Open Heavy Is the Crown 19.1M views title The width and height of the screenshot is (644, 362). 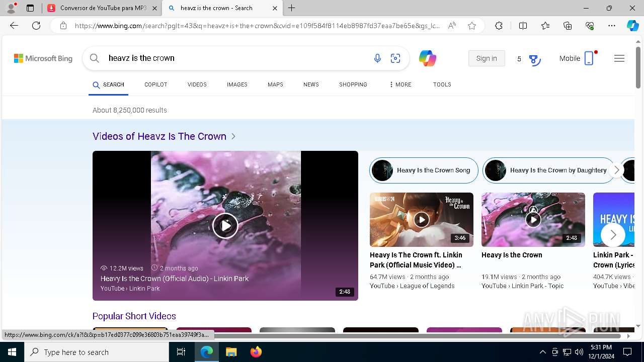[x=512, y=255]
